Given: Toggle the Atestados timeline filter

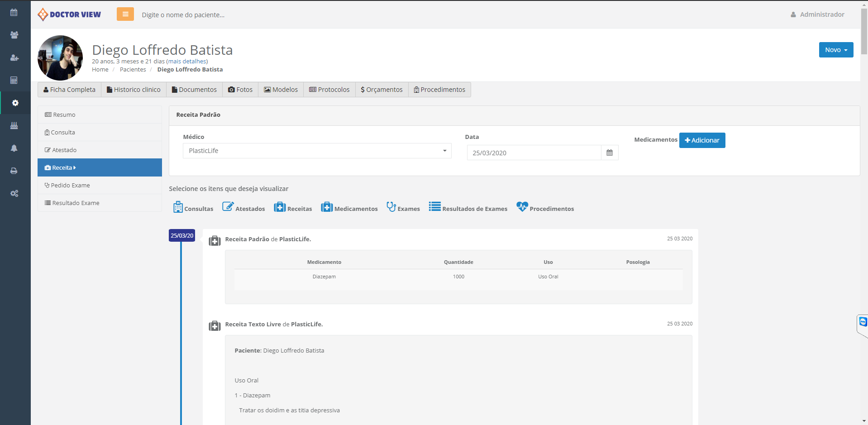Looking at the screenshot, I should (x=243, y=208).
